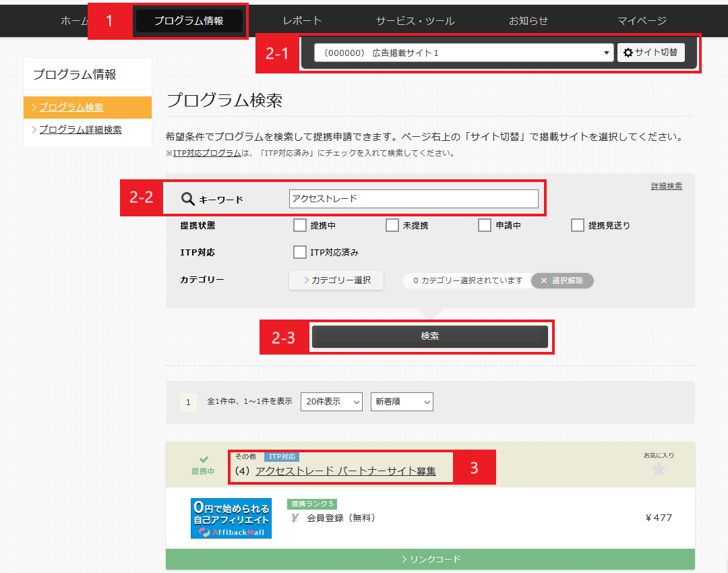The width and height of the screenshot is (728, 573).
Task: Click the お気に入り star icon
Action: 659,469
